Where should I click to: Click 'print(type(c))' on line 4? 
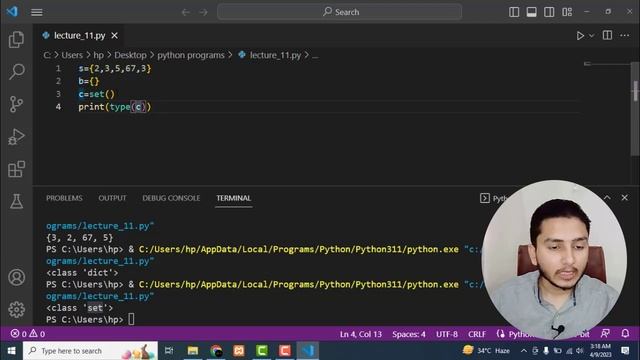[115, 107]
